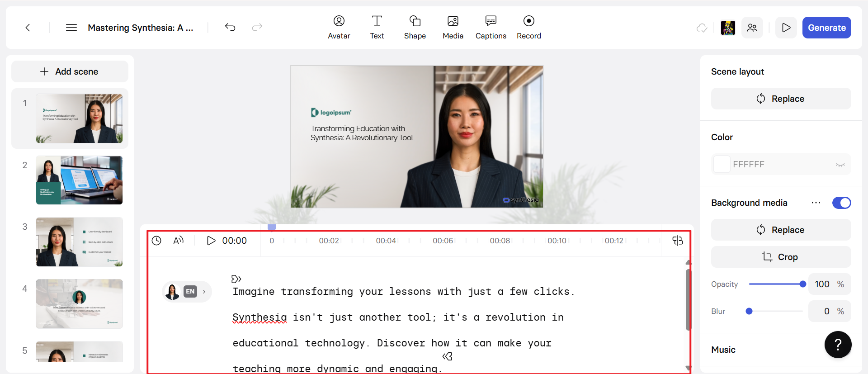The height and width of the screenshot is (374, 868).
Task: Open the user profile avatar
Action: tap(728, 28)
